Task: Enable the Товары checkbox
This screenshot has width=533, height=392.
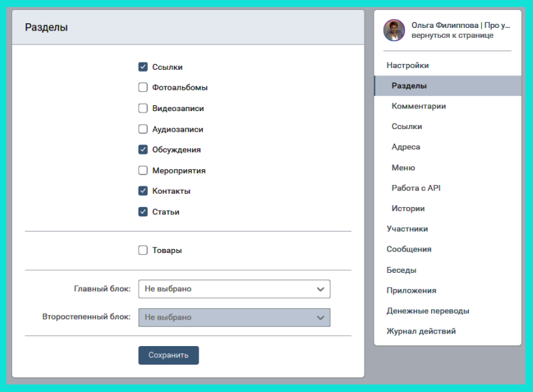Action: 143,250
